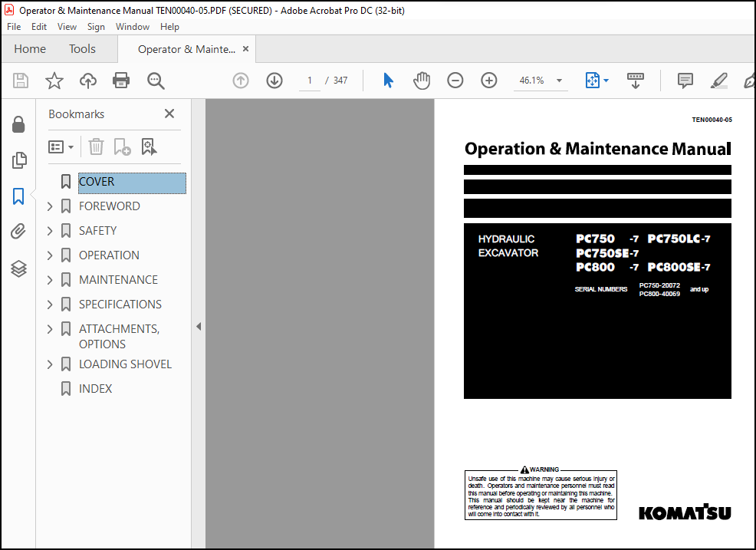Expand the OPERATION bookmark
This screenshot has width=756, height=550.
pos(50,255)
